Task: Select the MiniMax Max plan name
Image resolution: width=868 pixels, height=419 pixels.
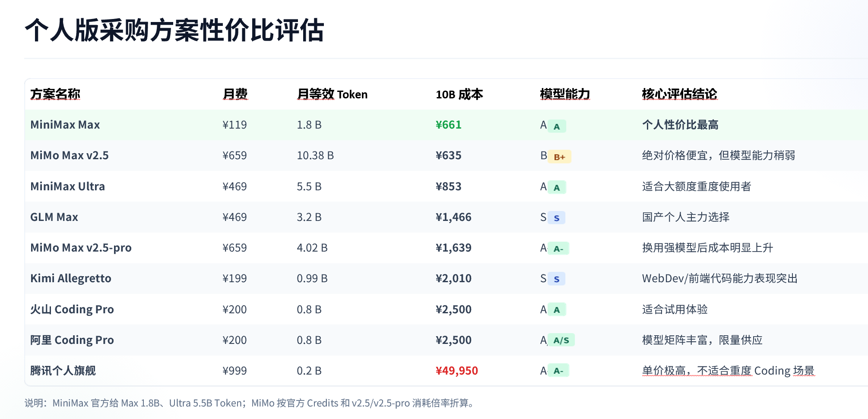Action: coord(65,125)
